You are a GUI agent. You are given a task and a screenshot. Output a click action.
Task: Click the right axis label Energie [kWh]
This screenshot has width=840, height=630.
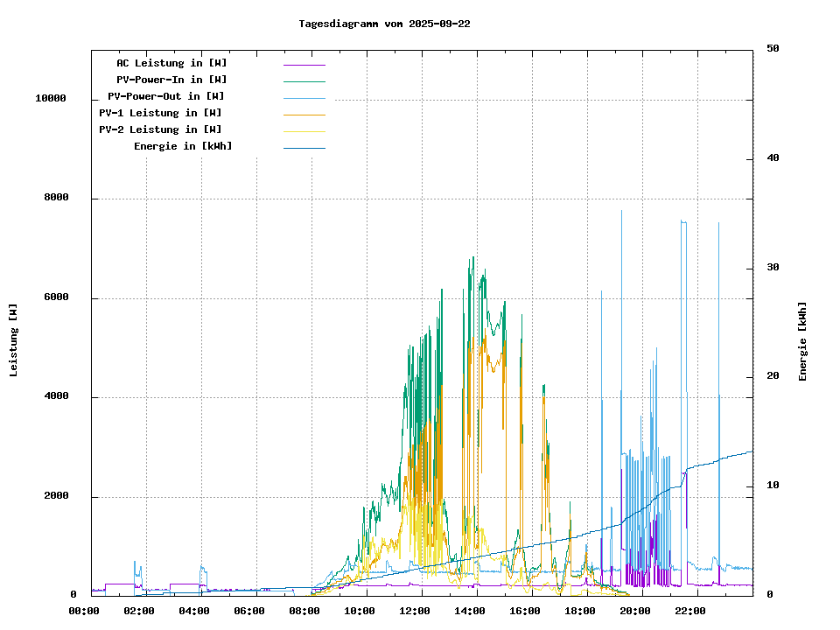point(802,341)
